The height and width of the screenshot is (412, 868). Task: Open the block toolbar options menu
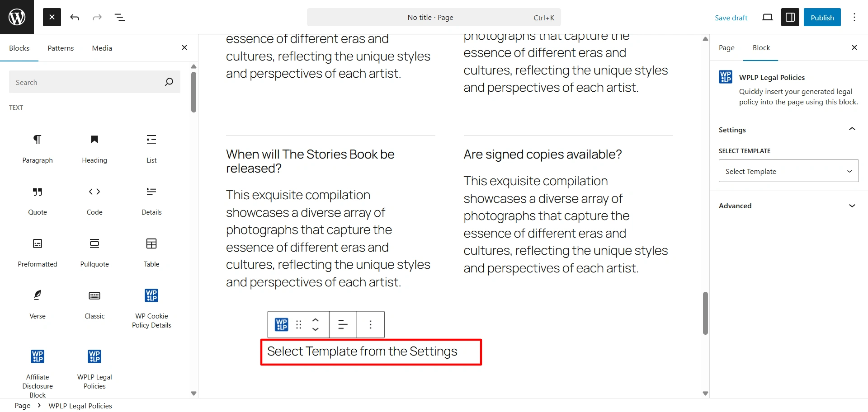[370, 324]
